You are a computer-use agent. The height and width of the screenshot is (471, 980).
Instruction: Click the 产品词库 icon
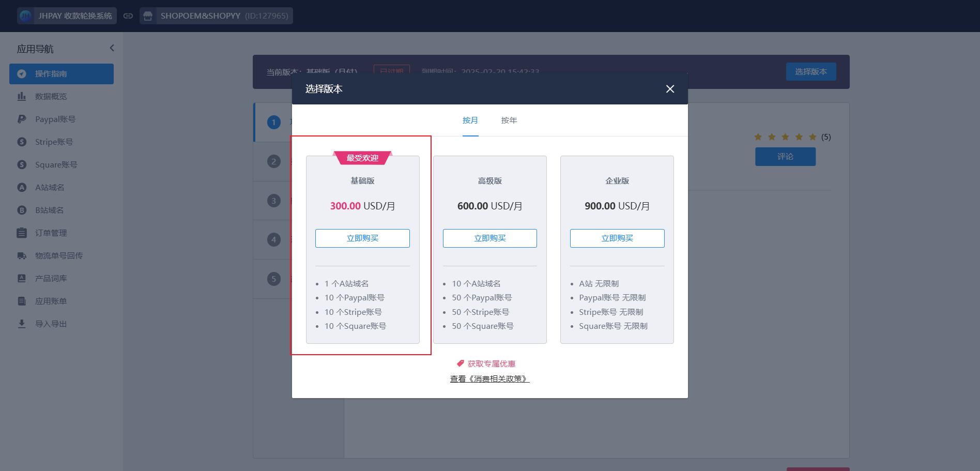tap(22, 279)
